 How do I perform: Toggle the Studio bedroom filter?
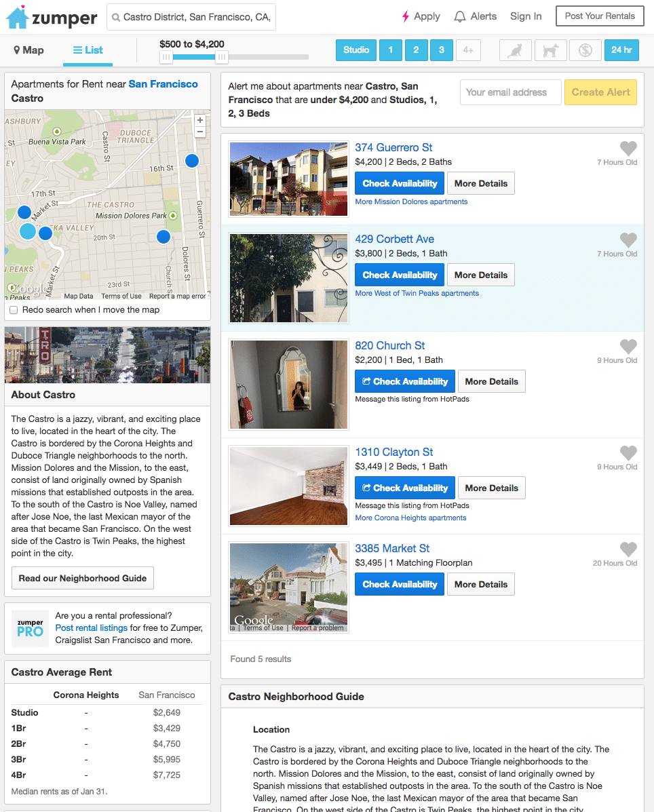[x=356, y=50]
